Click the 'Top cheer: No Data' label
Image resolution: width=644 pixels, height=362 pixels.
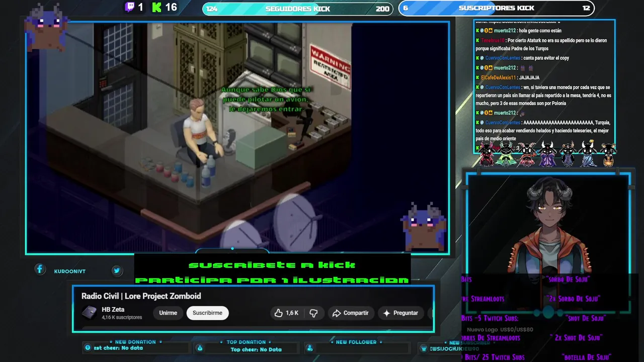pyautogui.click(x=256, y=349)
